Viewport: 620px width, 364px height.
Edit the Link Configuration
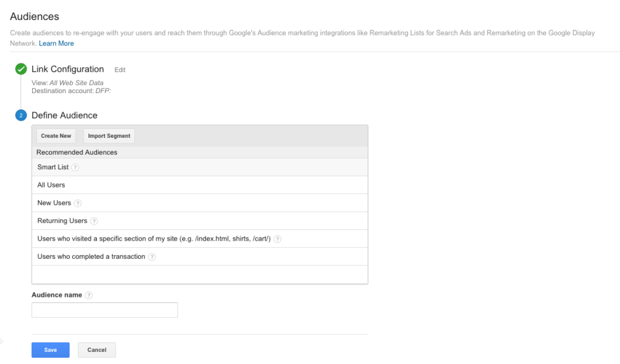pyautogui.click(x=120, y=70)
